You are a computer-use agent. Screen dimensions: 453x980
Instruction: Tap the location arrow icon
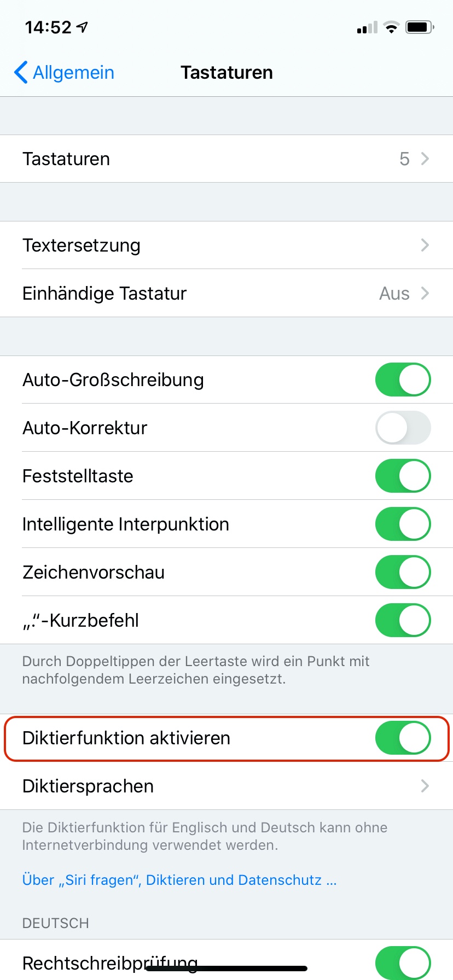coord(83,27)
